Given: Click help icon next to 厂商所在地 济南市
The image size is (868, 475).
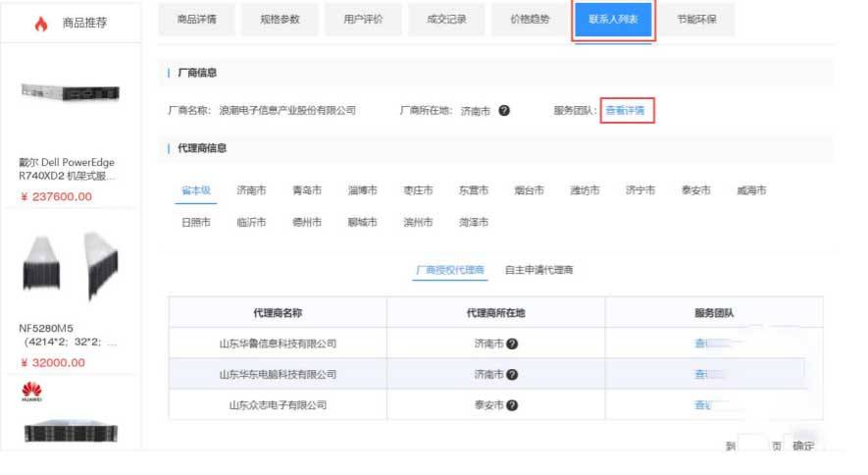Looking at the screenshot, I should [504, 111].
